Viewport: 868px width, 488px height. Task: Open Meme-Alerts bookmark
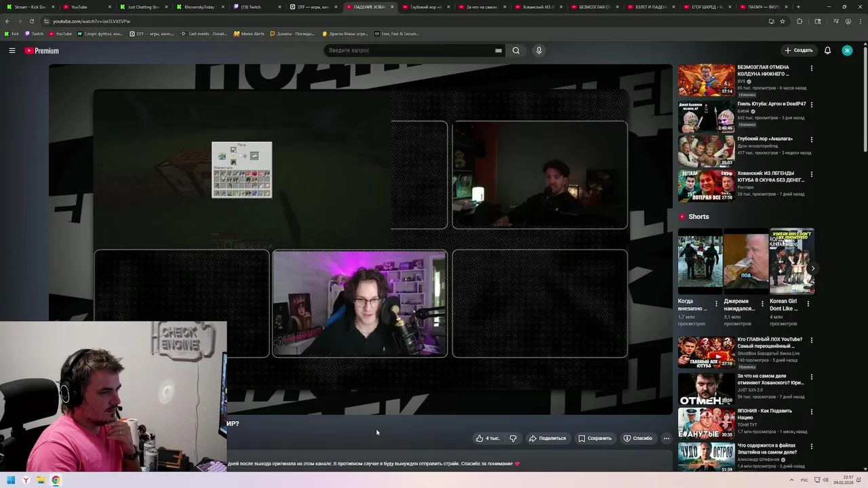point(249,33)
